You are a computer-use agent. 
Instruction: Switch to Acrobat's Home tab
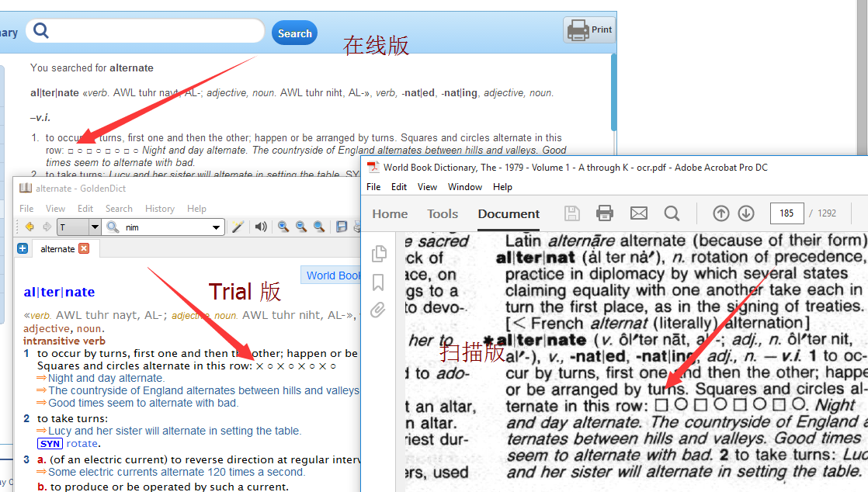pos(390,213)
